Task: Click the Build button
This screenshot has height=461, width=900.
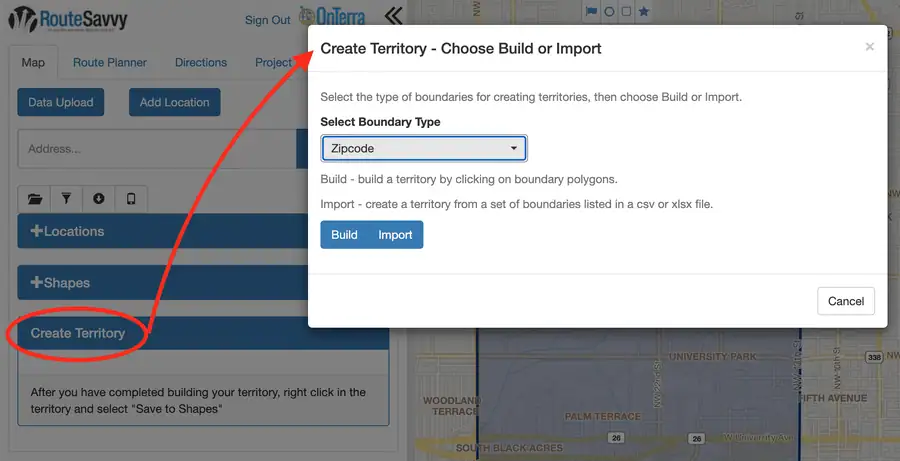Action: pos(344,235)
